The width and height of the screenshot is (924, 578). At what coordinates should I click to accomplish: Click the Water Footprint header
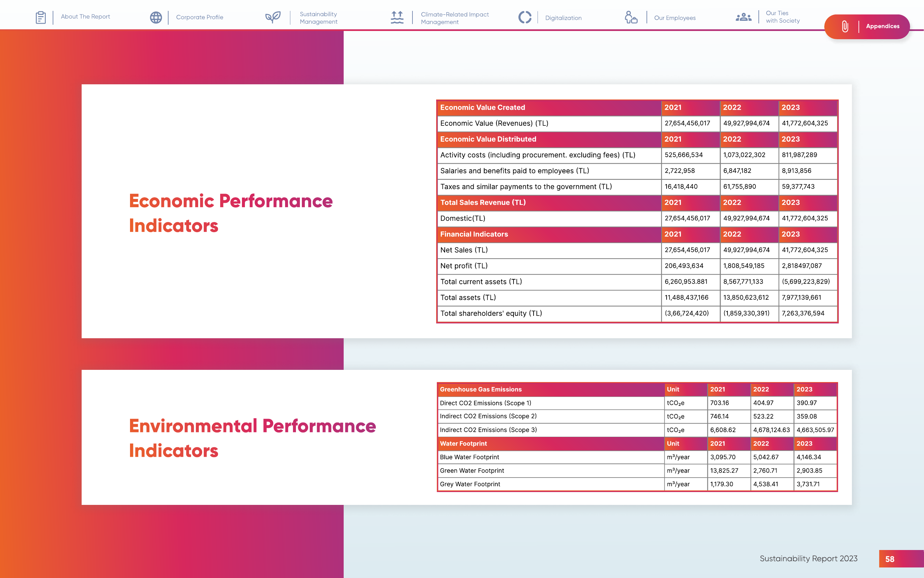463,443
